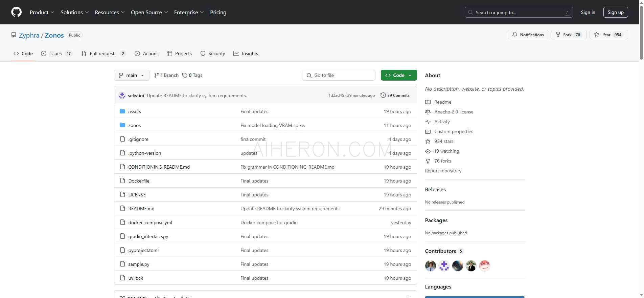The image size is (644, 298).
Task: Open the Zonos repository name link
Action: click(54, 35)
